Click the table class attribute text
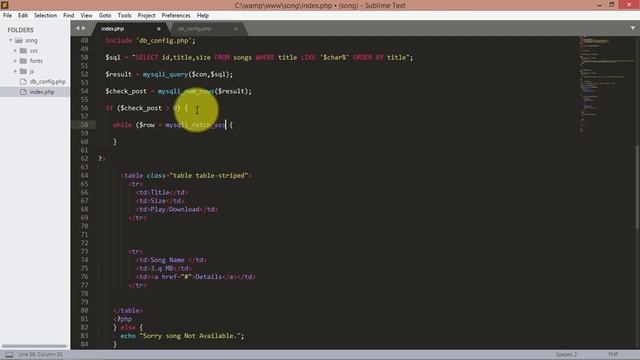This screenshot has height=360, width=640. point(198,176)
